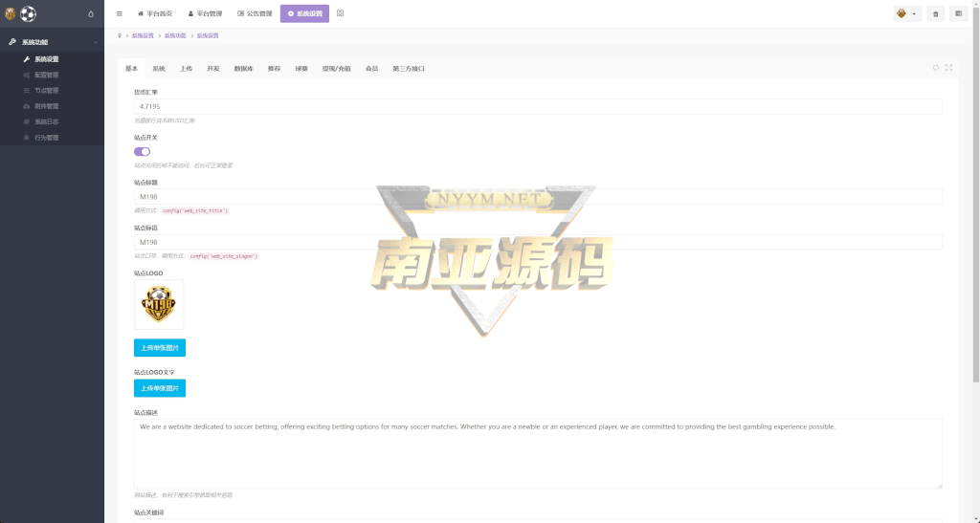Open 平台管理 in the top navigation
Screen dimensions: 980x523
click(203, 14)
